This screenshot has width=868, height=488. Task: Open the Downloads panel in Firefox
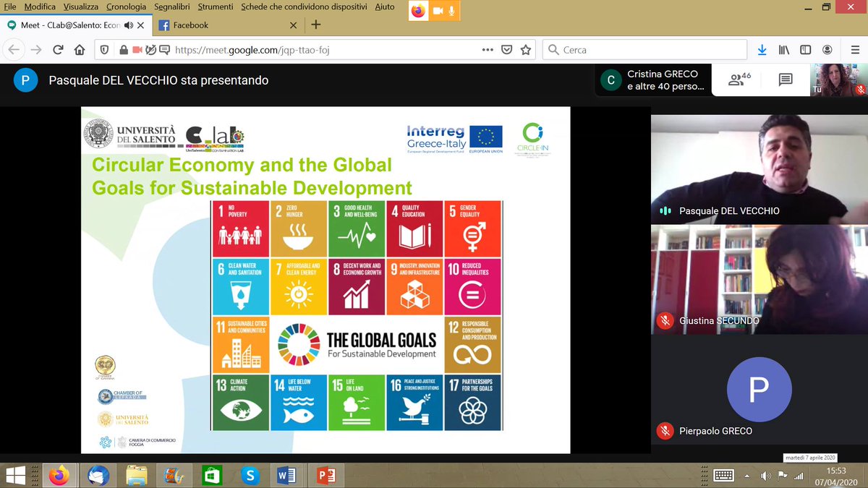coord(762,50)
